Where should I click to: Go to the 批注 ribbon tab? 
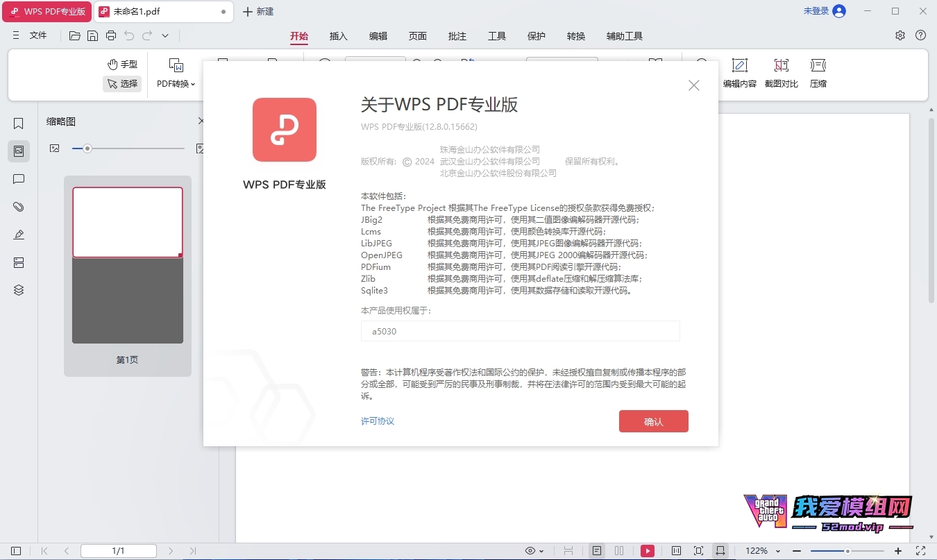point(457,36)
